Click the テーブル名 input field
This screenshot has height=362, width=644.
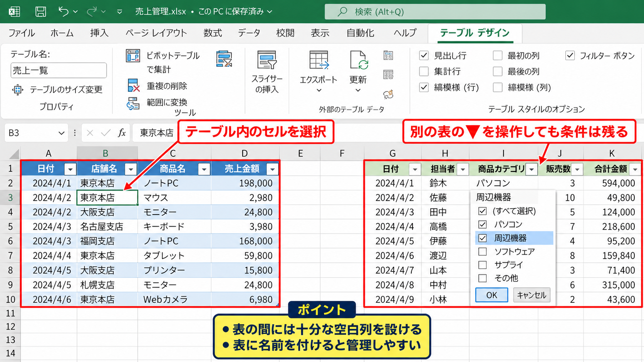coord(59,70)
